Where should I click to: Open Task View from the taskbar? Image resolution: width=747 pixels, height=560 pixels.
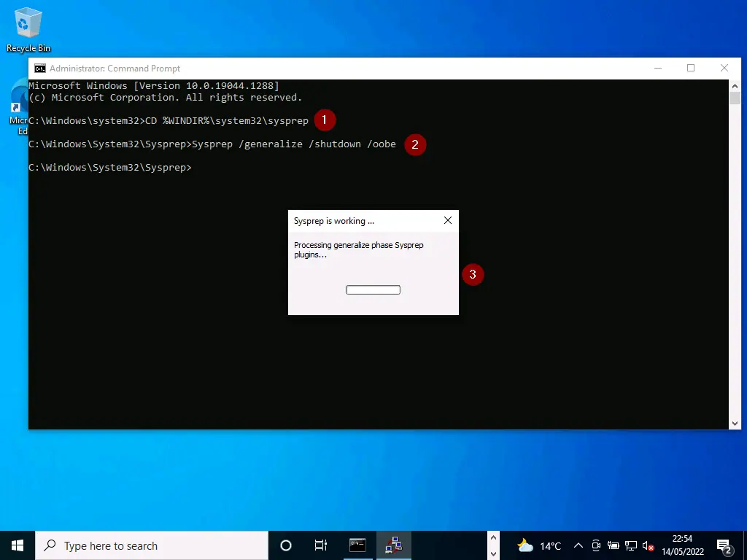click(x=321, y=545)
